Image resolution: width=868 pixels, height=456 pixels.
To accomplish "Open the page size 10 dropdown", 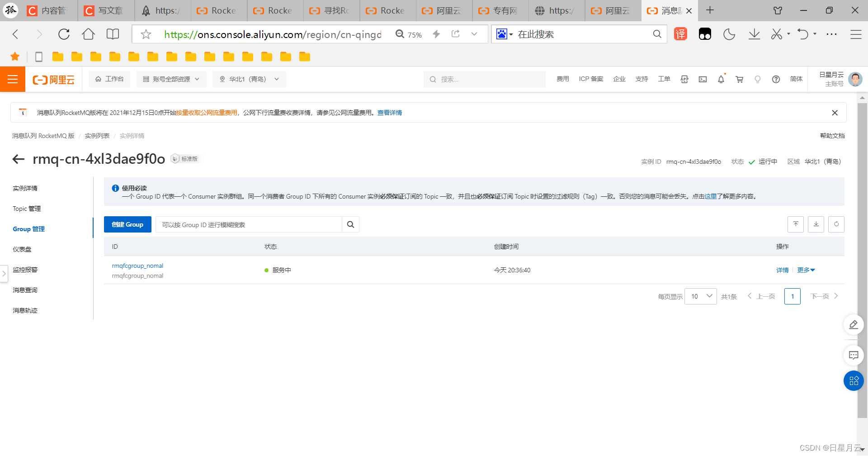I will coord(700,296).
